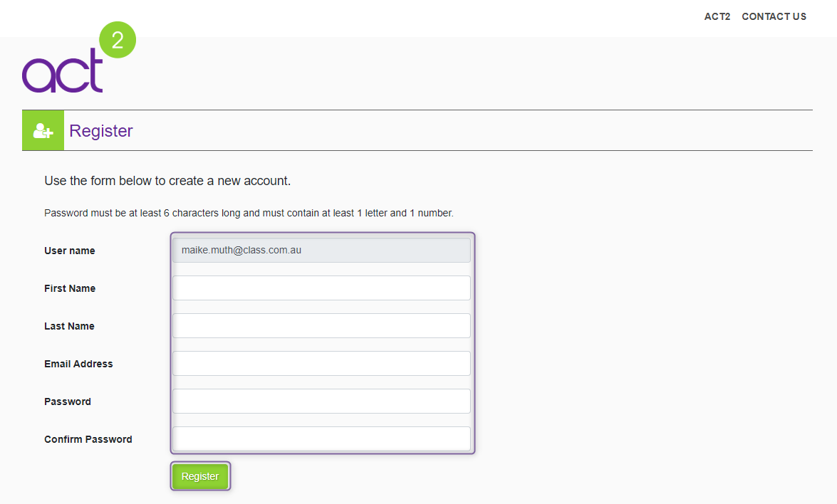Click the 'First Name' label
This screenshot has width=837, height=504.
(70, 288)
